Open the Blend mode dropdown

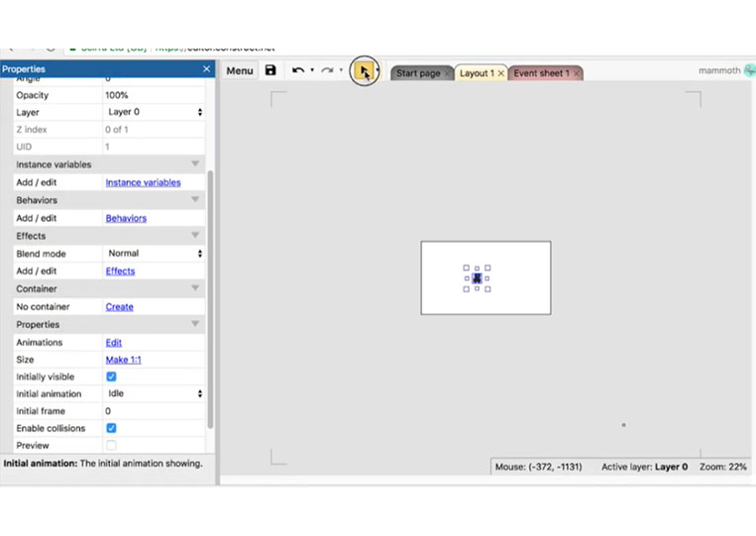tap(155, 254)
